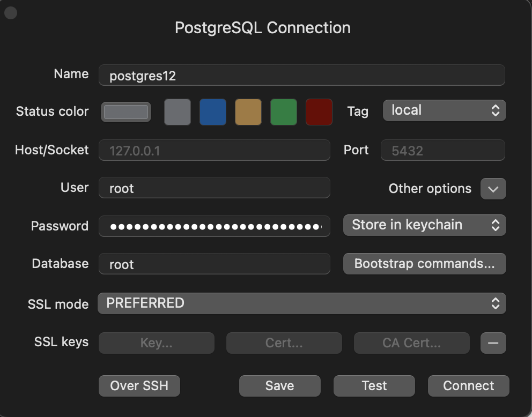Open the Store in keychain dropdown
This screenshot has width=532, height=417.
point(424,225)
